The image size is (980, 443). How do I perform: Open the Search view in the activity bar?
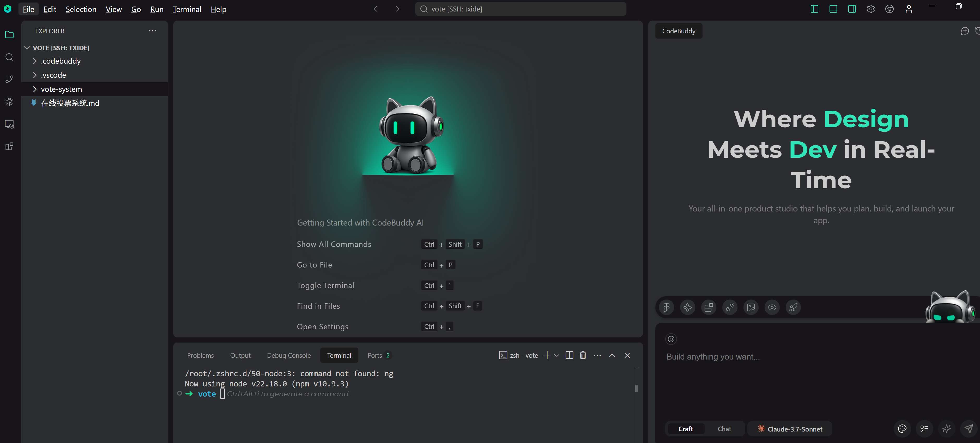point(9,57)
